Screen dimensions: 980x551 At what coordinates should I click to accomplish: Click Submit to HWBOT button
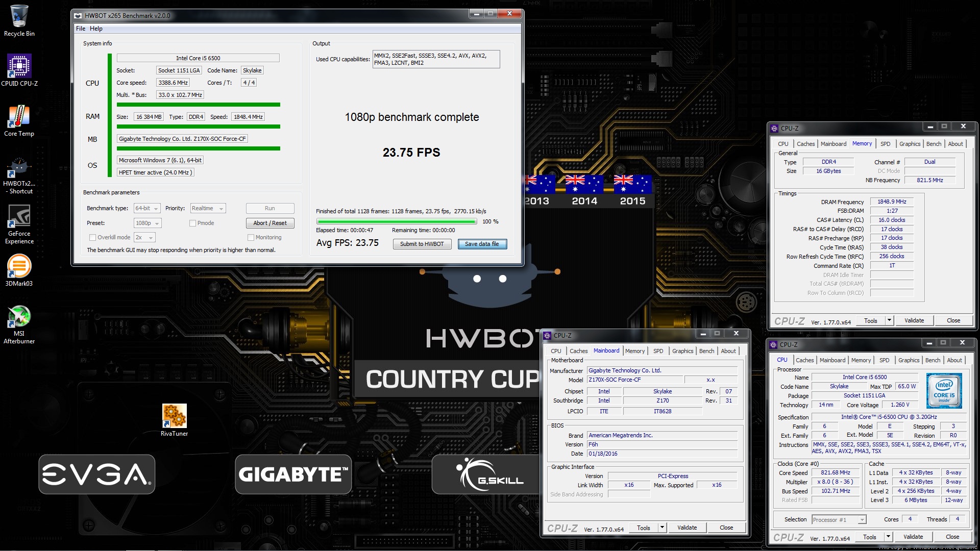pyautogui.click(x=422, y=244)
